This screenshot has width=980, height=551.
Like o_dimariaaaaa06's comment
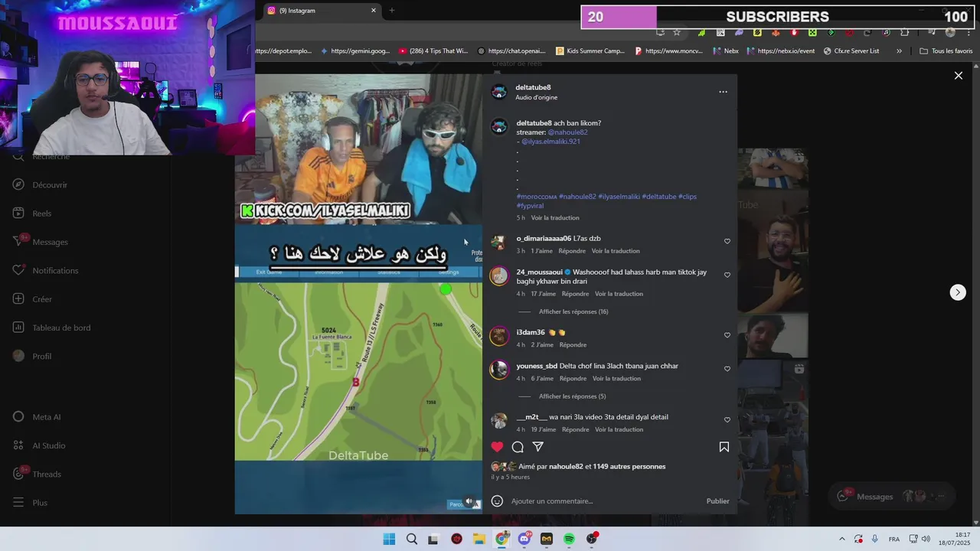tap(727, 241)
